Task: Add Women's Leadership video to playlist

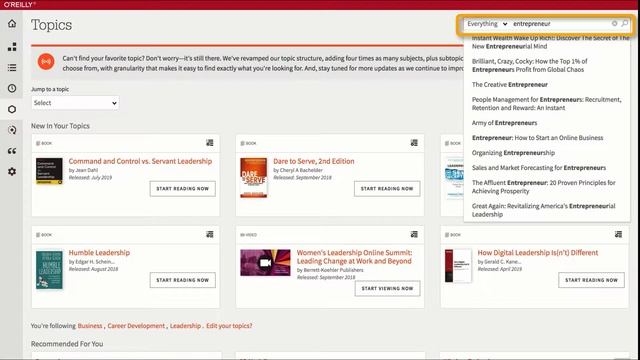Action: (414, 234)
